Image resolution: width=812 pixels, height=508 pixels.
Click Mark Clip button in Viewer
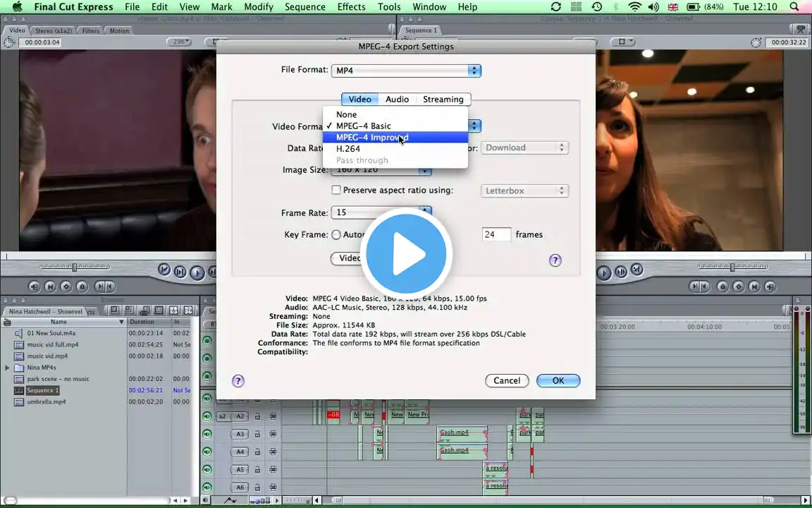(50, 286)
